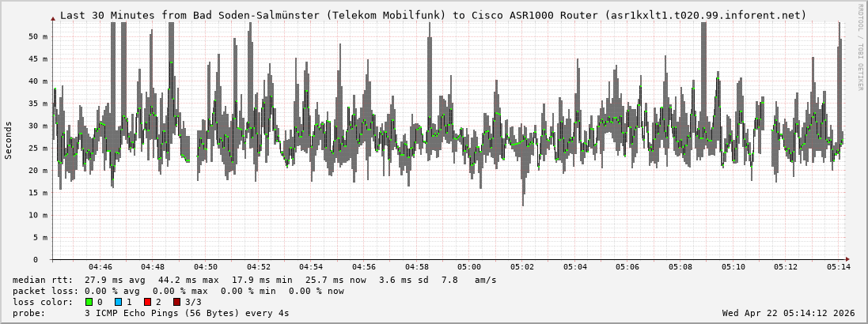Click the red loss color 2 swatch
Screen dimensions: 868x324
[x=147, y=302]
